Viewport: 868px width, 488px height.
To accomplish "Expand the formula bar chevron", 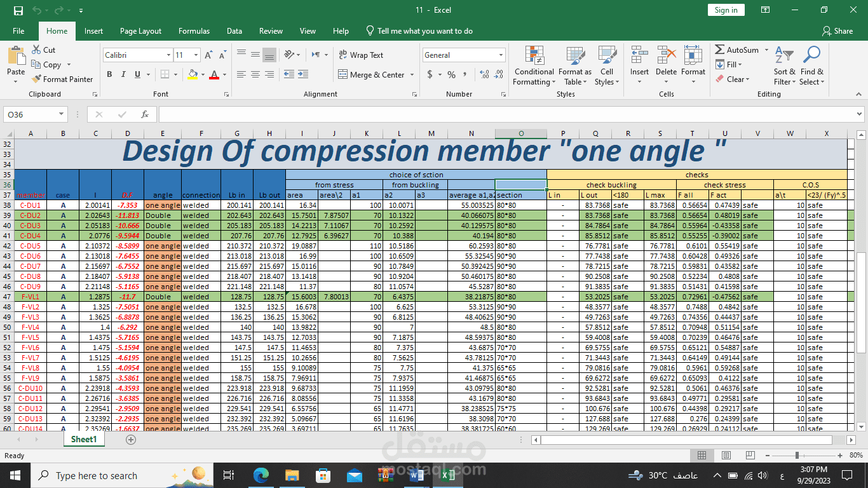I will [859, 114].
